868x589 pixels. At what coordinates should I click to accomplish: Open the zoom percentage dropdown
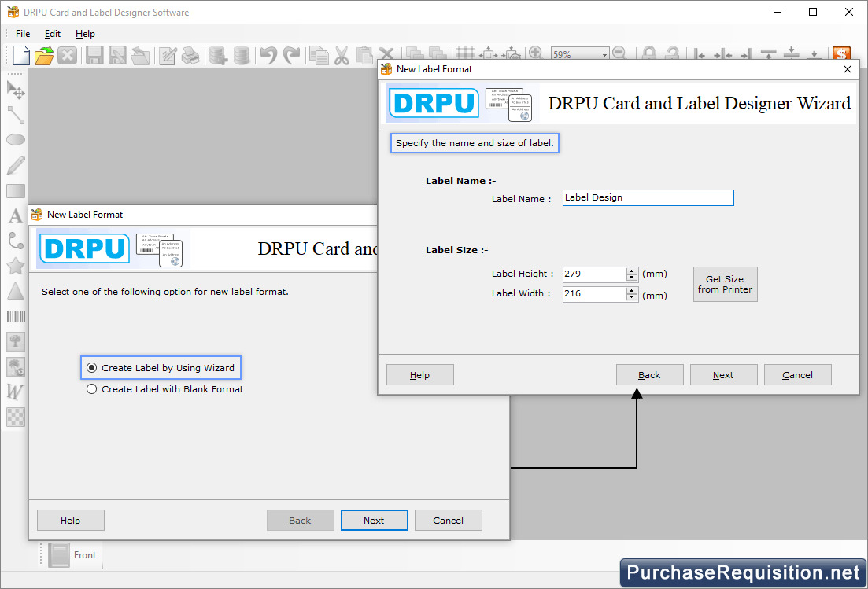pyautogui.click(x=604, y=55)
